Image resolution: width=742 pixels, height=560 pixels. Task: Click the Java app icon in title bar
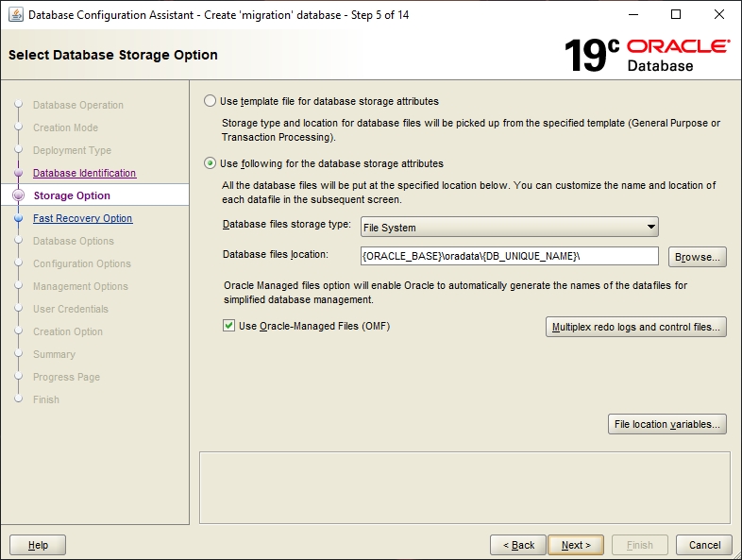(x=16, y=14)
